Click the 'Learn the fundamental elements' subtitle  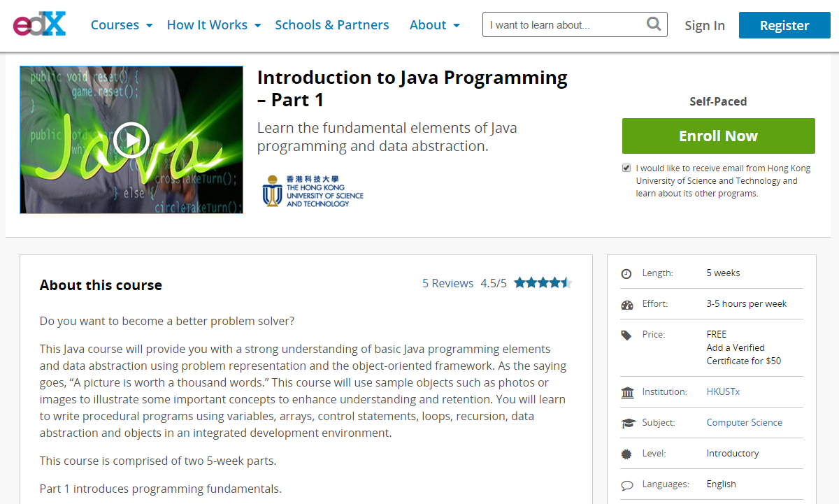387,137
